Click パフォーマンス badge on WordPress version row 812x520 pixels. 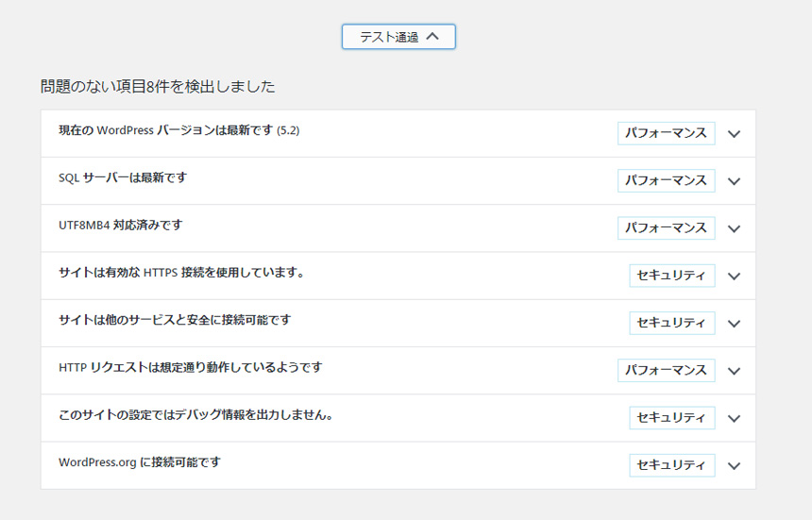pyautogui.click(x=666, y=133)
